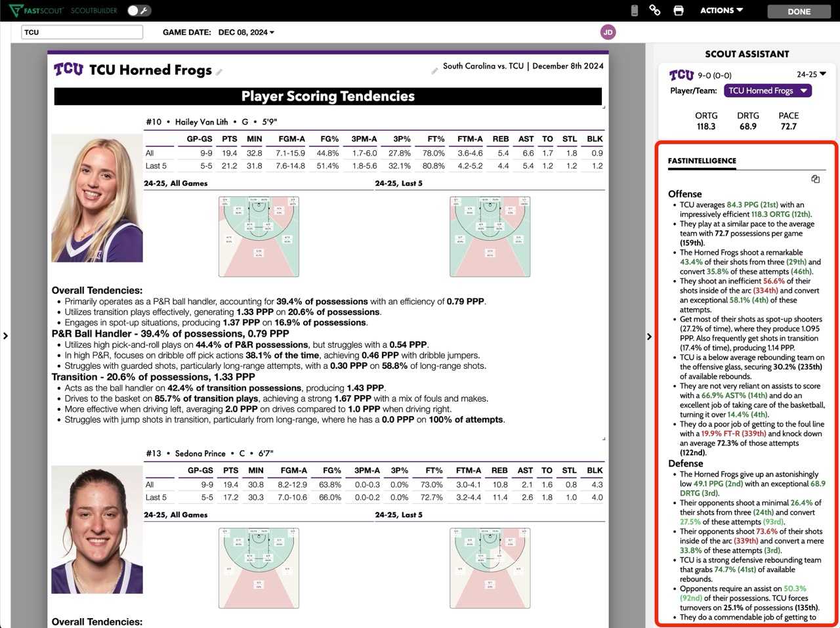This screenshot has height=628, width=840.
Task: Focus the TCU search input field
Action: point(82,32)
